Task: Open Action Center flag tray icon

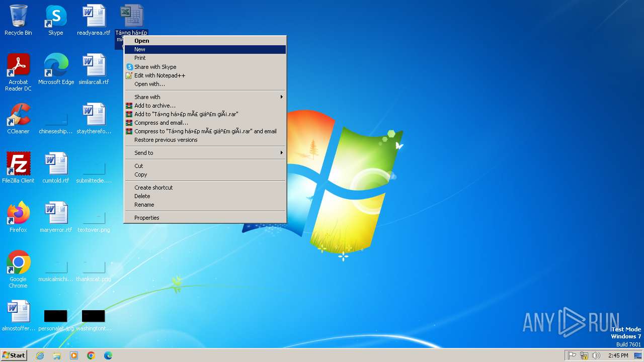Action: click(x=572, y=355)
